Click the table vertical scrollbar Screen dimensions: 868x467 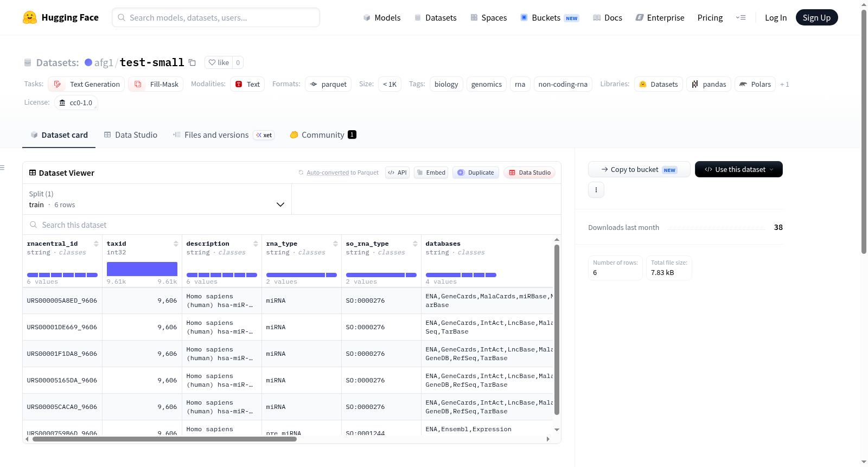557,330
